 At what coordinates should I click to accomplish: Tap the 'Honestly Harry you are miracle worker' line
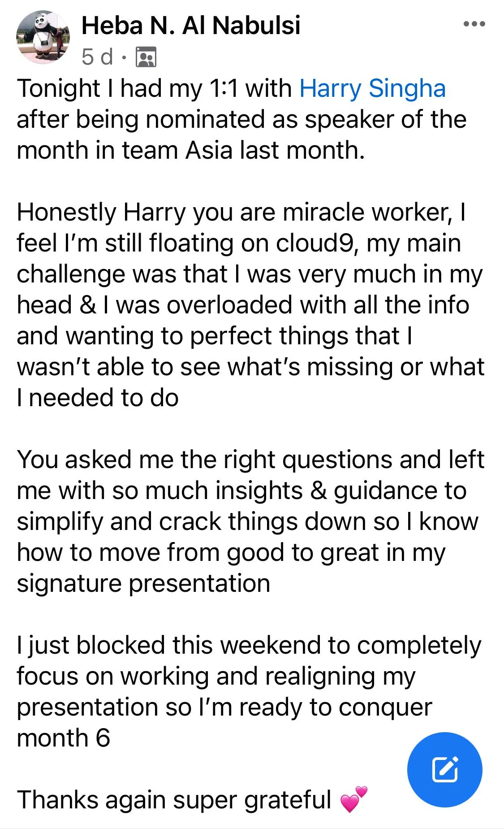click(x=241, y=212)
